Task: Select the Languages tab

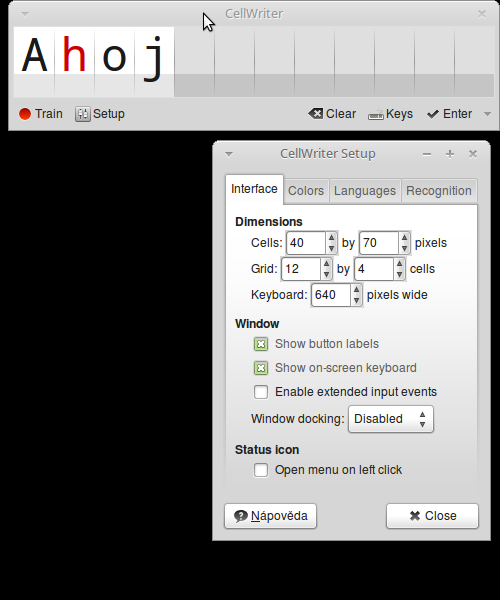Action: (365, 191)
